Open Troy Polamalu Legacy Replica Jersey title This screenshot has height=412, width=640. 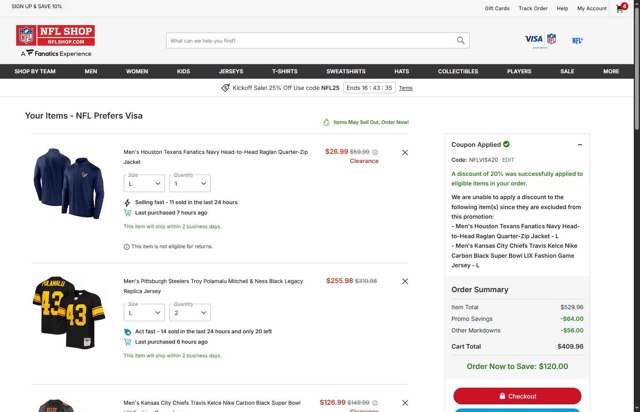click(x=213, y=286)
